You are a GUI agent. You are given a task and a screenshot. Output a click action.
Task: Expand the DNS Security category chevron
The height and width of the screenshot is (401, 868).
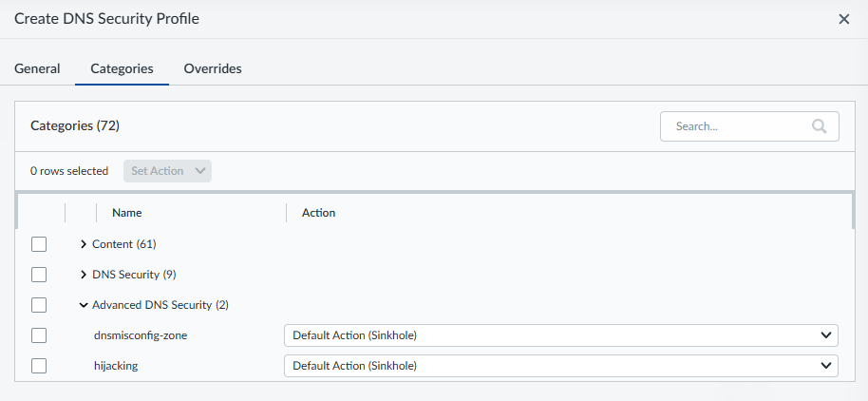click(x=84, y=275)
